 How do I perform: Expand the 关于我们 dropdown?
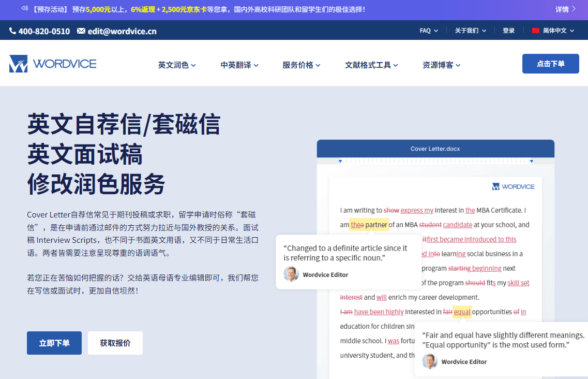[x=471, y=31]
